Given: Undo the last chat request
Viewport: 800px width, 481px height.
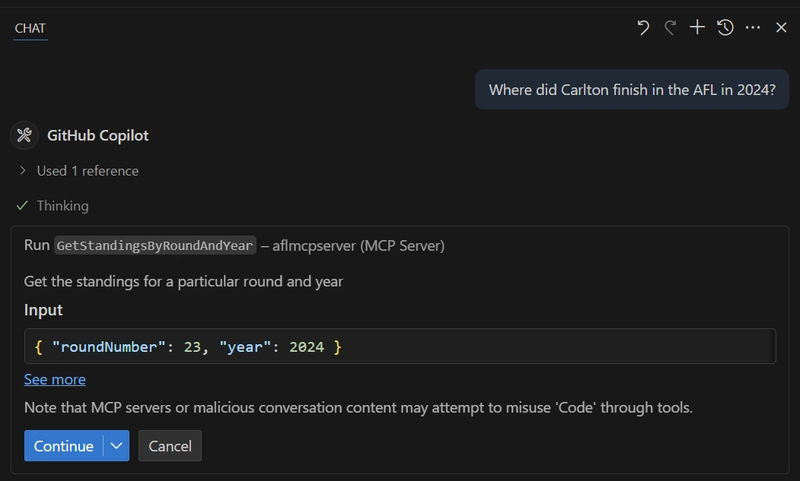Looking at the screenshot, I should click(x=643, y=28).
